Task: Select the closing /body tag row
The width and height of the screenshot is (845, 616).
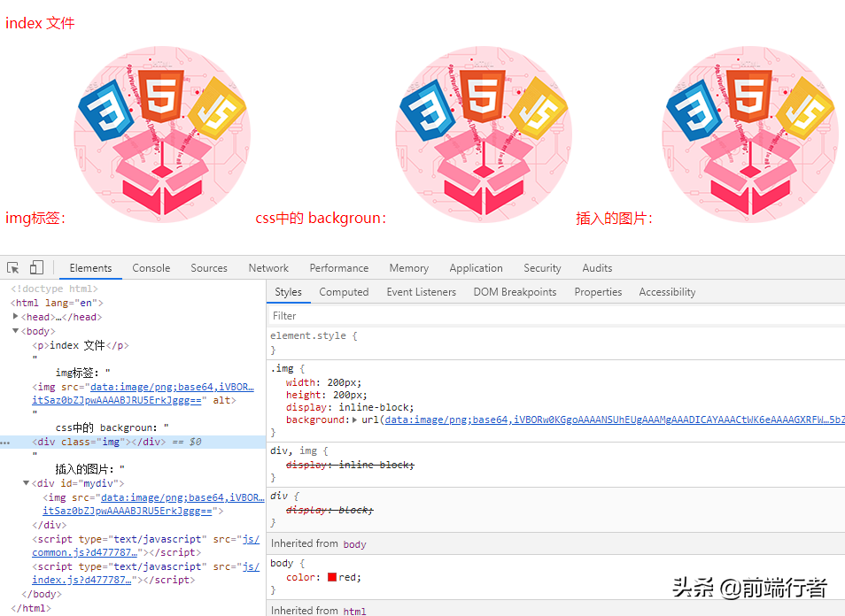Action: pos(42,595)
